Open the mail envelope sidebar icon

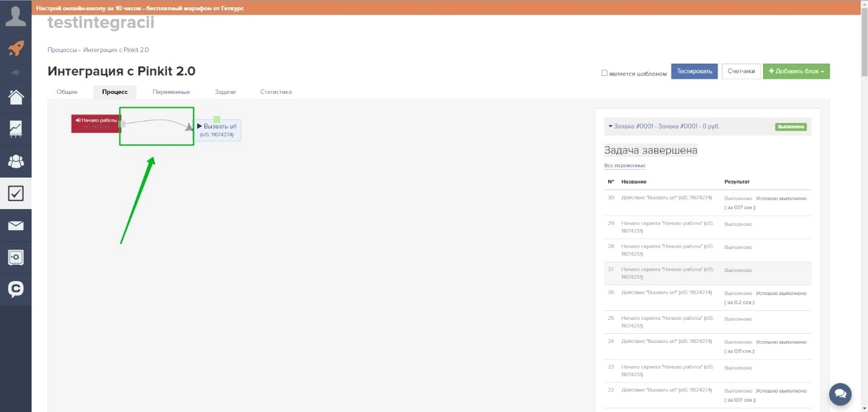point(16,226)
